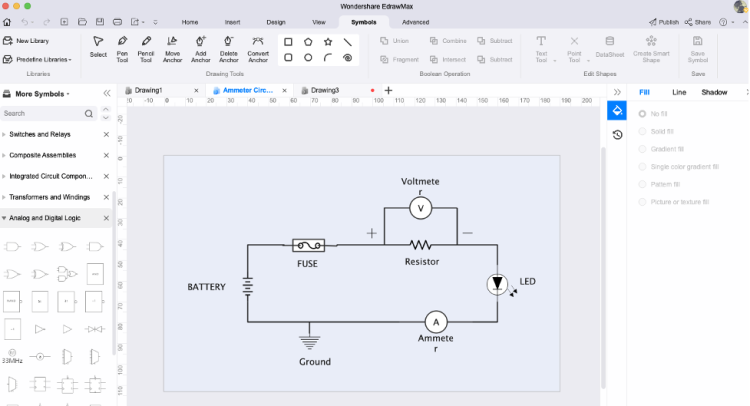750x406 pixels.
Task: Expand Switches and Relays category
Action: pyautogui.click(x=46, y=134)
